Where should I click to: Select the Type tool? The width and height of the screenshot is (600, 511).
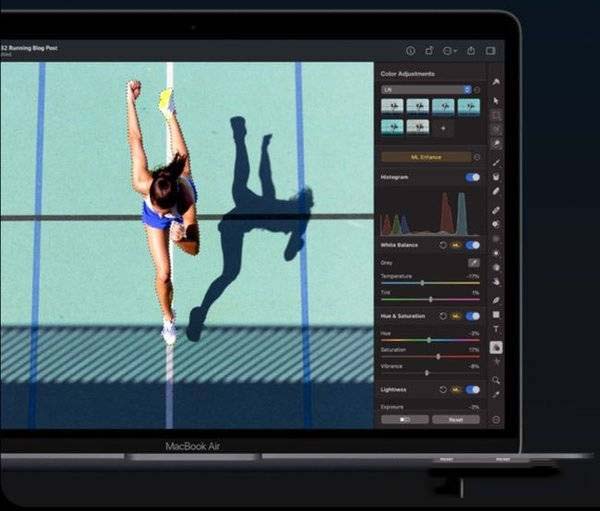tap(497, 330)
